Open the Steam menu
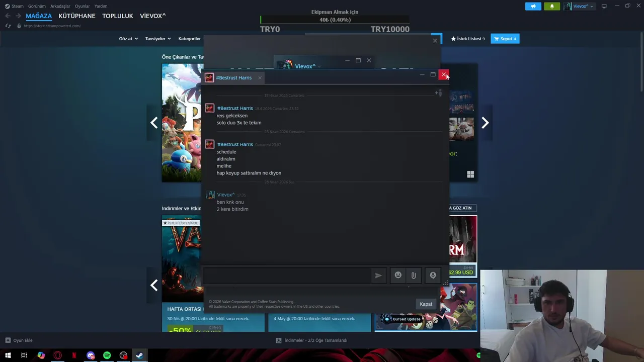The image size is (644, 362). coord(14,6)
